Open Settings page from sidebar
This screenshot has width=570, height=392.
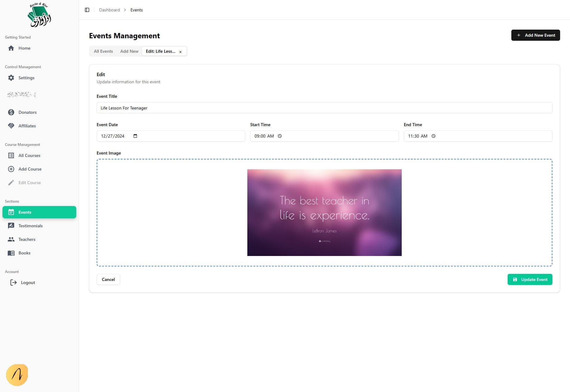39,78
